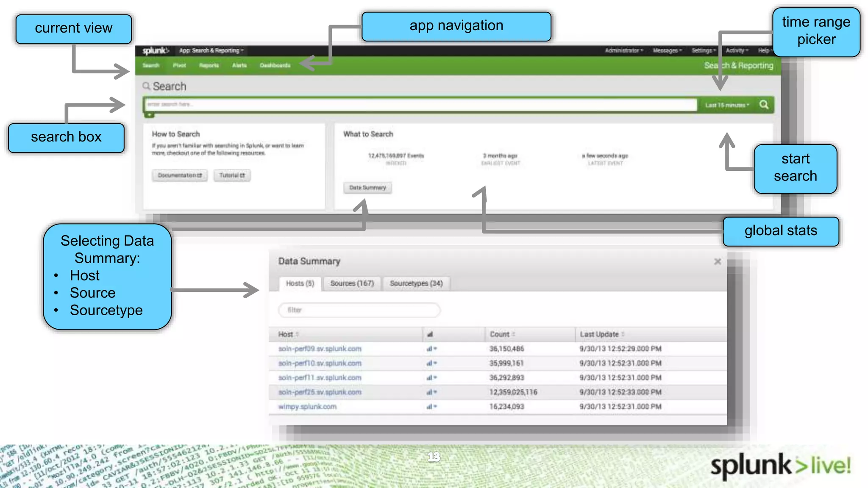Select the Sourcetypes (34) tab
The width and height of the screenshot is (868, 488).
click(416, 283)
